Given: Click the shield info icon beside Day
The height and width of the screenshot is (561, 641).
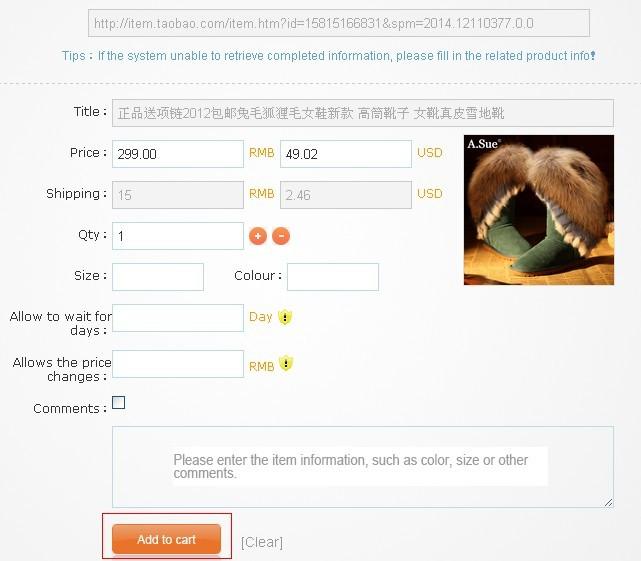Looking at the screenshot, I should [285, 317].
